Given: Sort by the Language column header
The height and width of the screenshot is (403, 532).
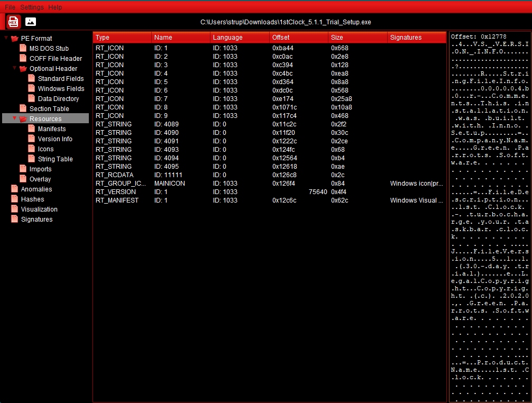Looking at the screenshot, I should (x=240, y=38).
